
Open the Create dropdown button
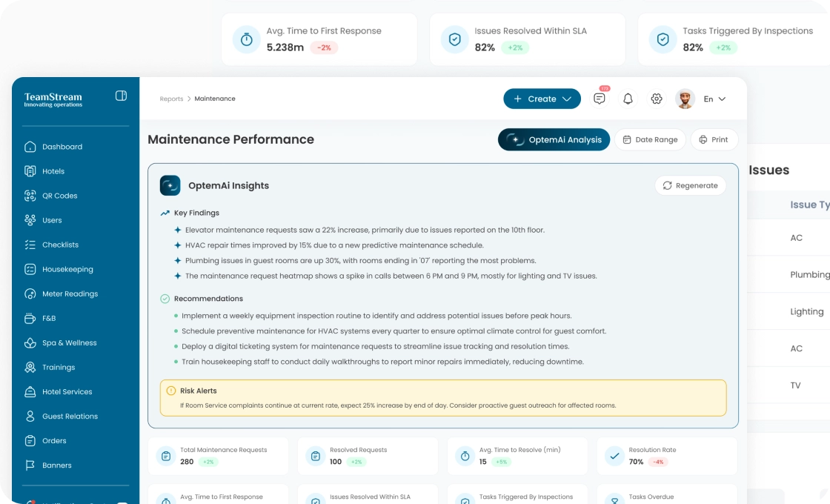[542, 99]
